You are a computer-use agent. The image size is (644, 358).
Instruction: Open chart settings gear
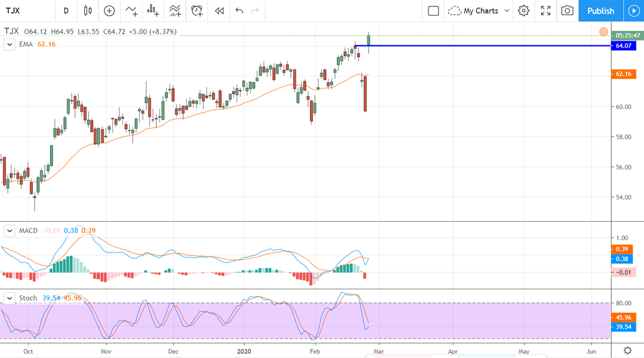524,11
